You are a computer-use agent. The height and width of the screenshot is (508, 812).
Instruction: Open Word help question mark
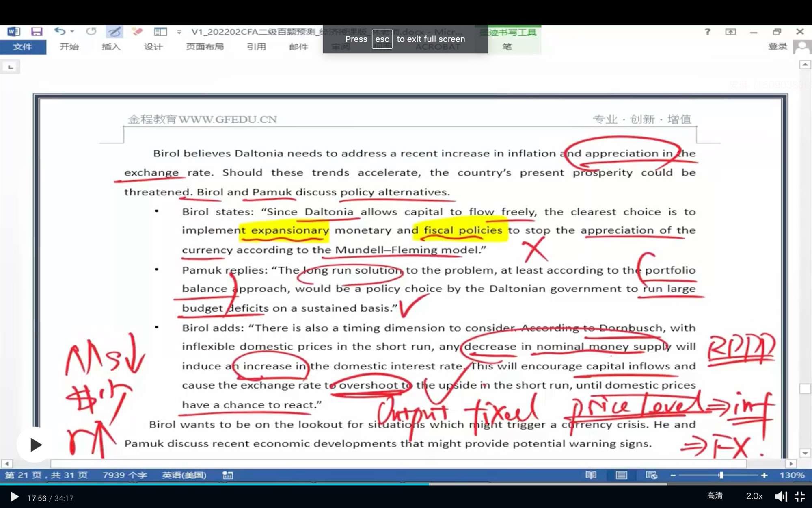[x=707, y=31]
